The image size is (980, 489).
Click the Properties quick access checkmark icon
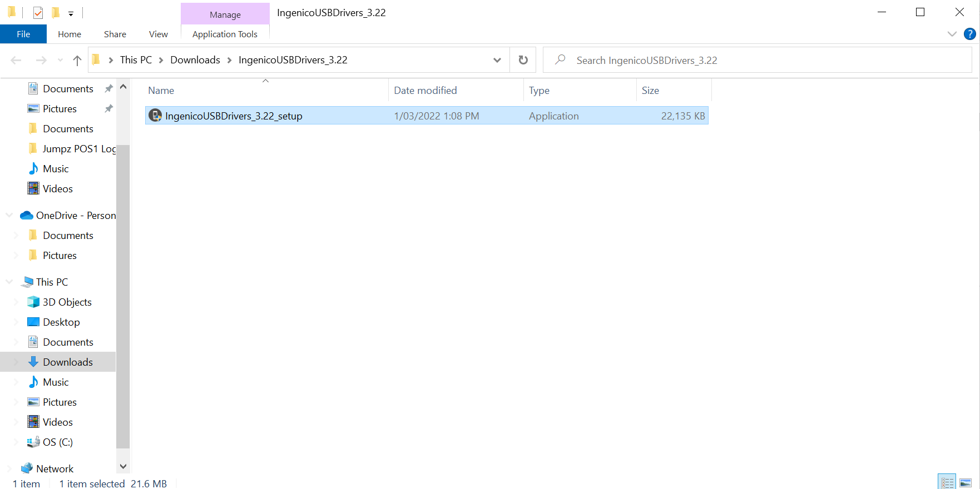click(x=38, y=12)
